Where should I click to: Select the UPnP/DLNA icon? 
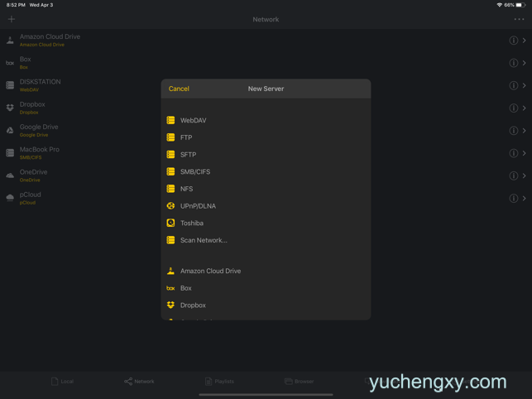click(170, 206)
